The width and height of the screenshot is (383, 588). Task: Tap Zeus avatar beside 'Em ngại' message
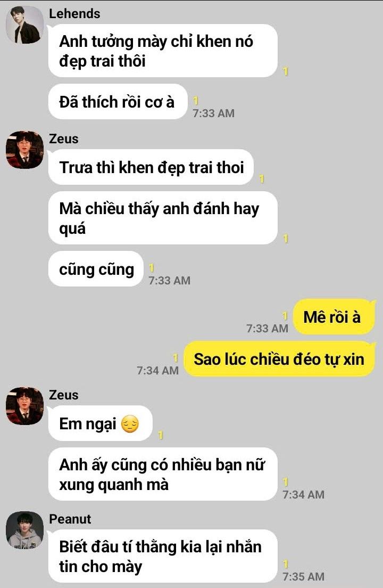24,406
